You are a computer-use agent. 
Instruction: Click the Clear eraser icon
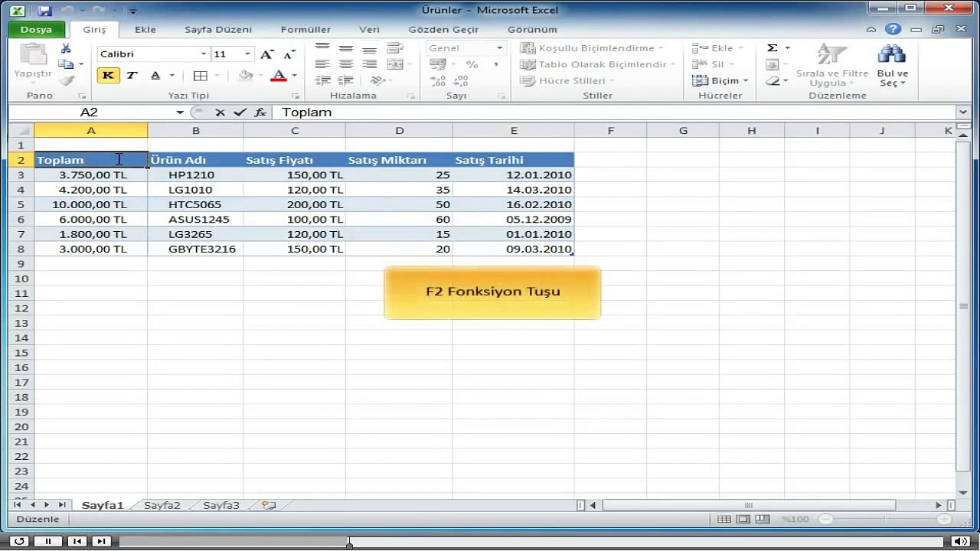tap(773, 80)
